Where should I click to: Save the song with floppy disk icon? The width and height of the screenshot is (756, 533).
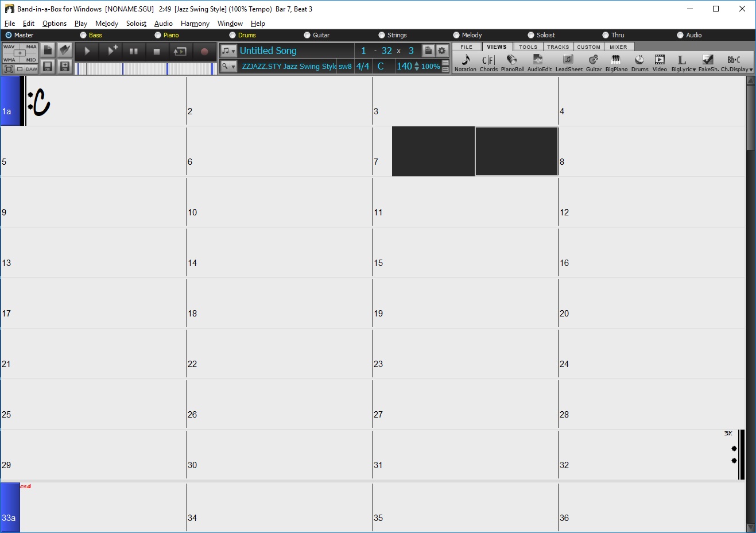point(48,67)
